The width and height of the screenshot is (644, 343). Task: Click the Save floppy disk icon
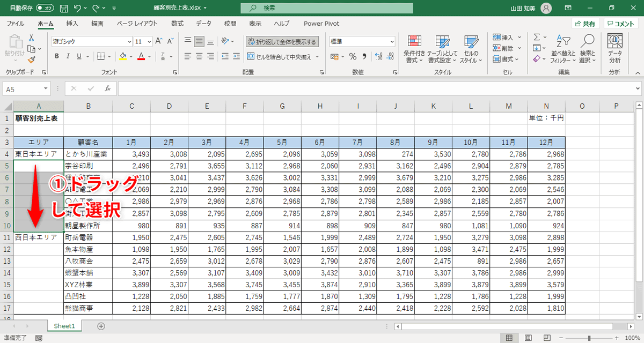click(x=64, y=8)
